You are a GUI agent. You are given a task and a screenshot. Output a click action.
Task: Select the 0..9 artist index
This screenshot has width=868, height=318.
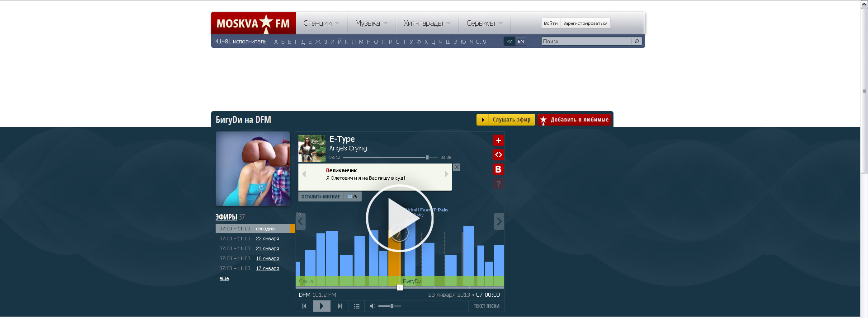click(x=481, y=42)
